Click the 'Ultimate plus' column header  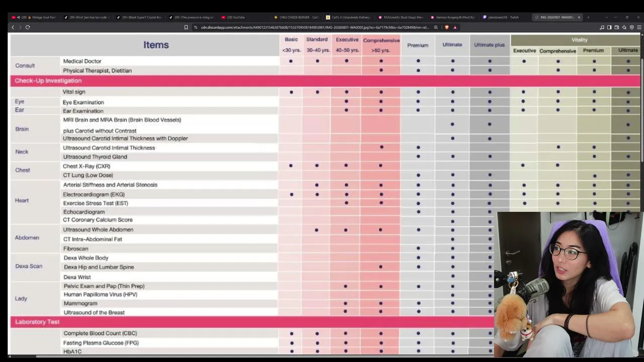(489, 45)
